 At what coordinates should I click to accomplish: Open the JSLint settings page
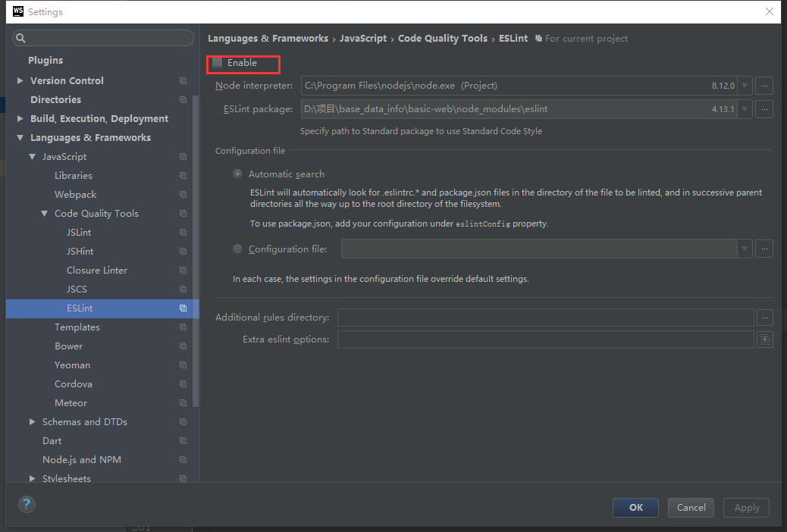(79, 233)
